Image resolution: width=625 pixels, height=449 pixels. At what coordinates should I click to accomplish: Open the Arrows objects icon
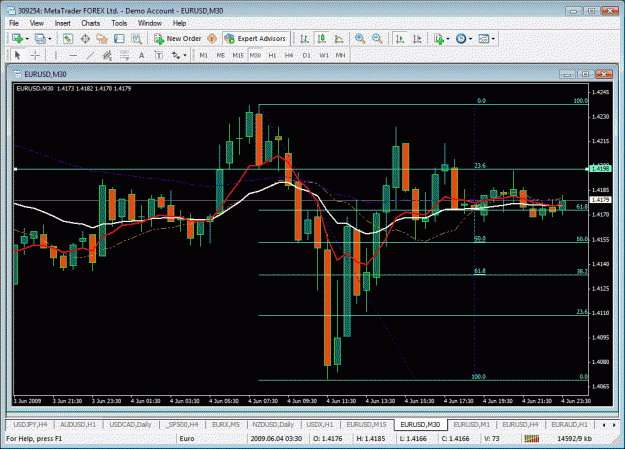click(176, 55)
